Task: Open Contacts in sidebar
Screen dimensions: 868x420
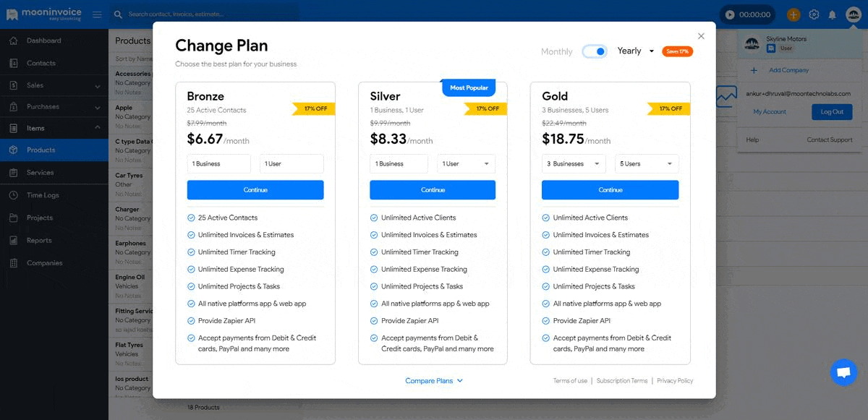Action: (x=54, y=63)
